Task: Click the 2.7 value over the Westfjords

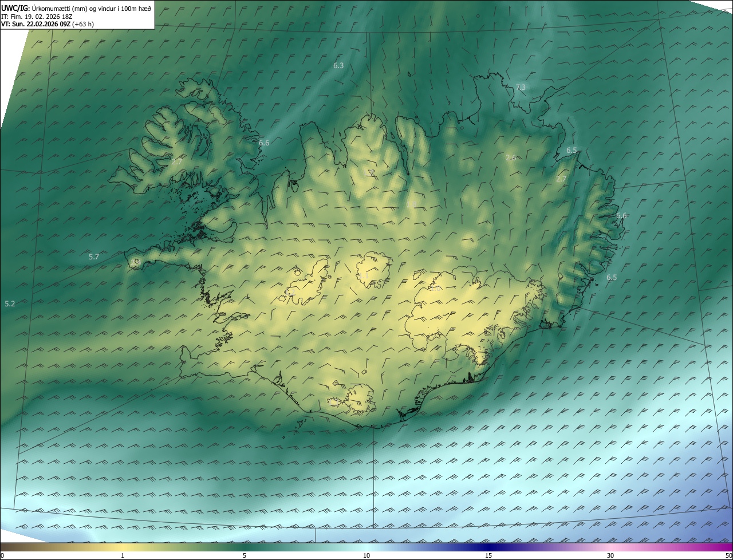Action: tap(177, 162)
